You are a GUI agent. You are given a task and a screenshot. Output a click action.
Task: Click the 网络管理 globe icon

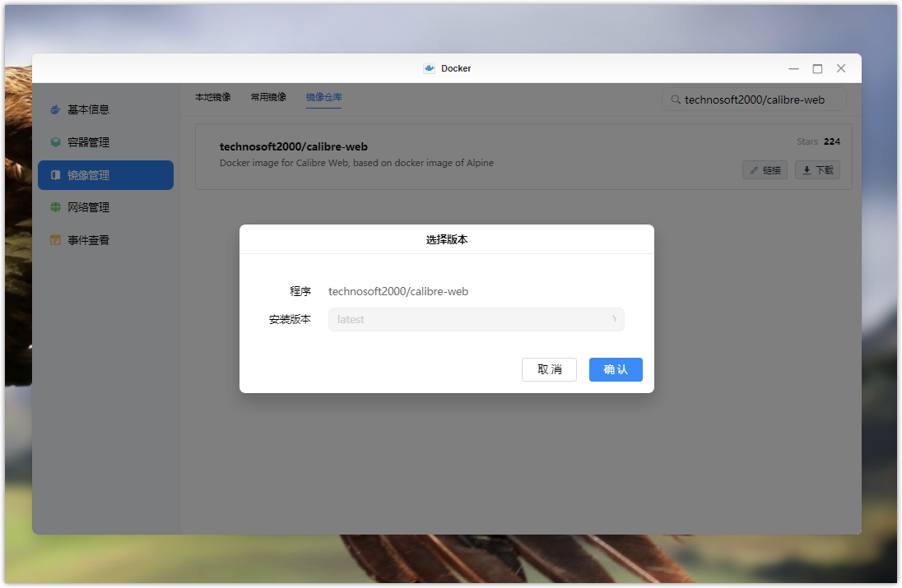55,207
